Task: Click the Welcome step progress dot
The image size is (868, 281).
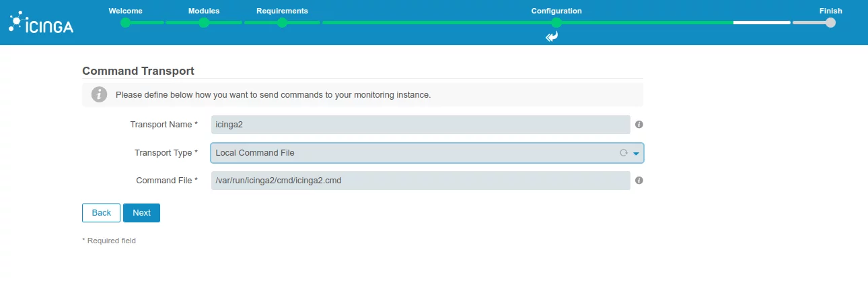Action: pos(125,23)
